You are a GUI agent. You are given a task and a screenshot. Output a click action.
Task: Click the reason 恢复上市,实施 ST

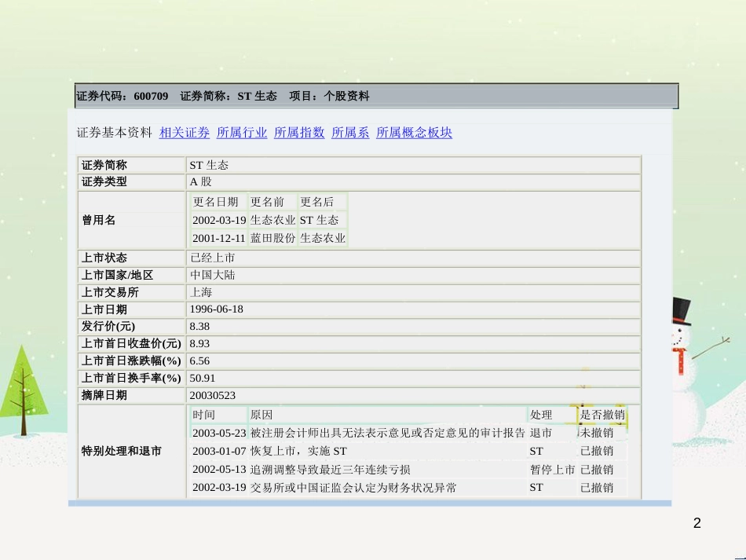(x=298, y=451)
